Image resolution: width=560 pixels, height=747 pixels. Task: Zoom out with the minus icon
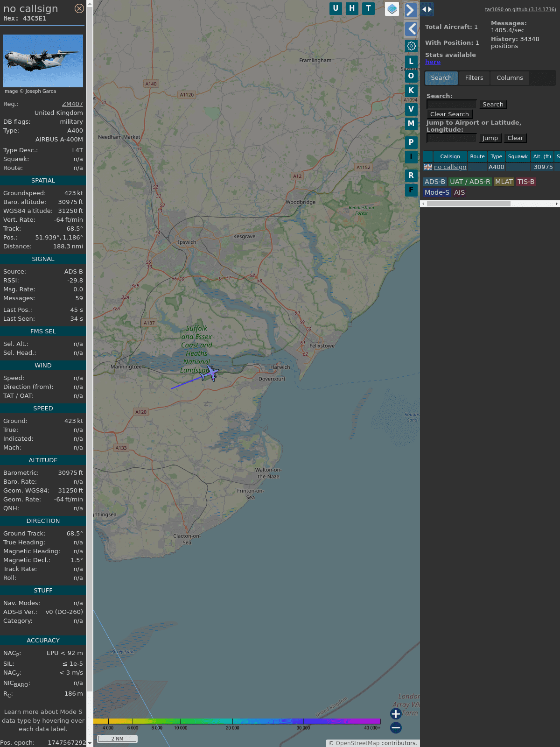click(x=396, y=727)
